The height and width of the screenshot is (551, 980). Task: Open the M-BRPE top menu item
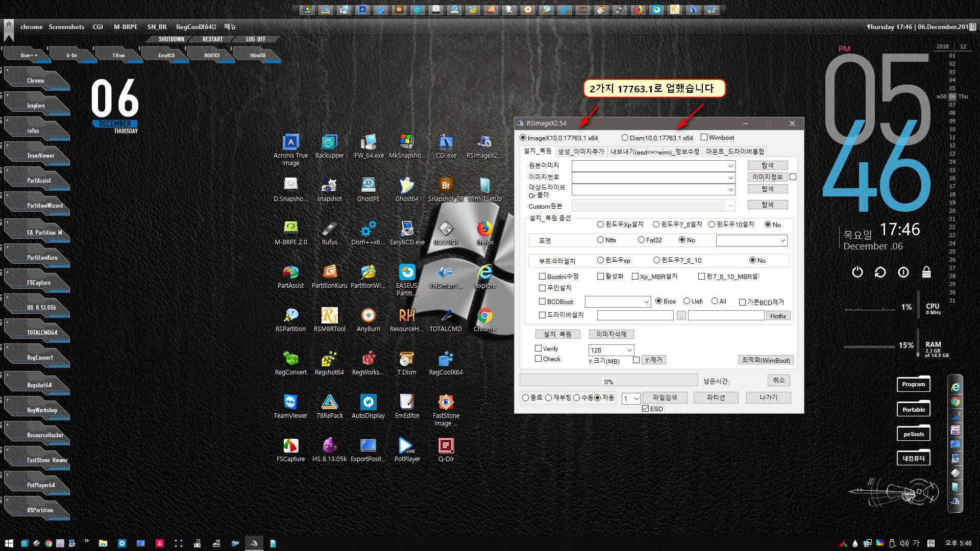[126, 27]
